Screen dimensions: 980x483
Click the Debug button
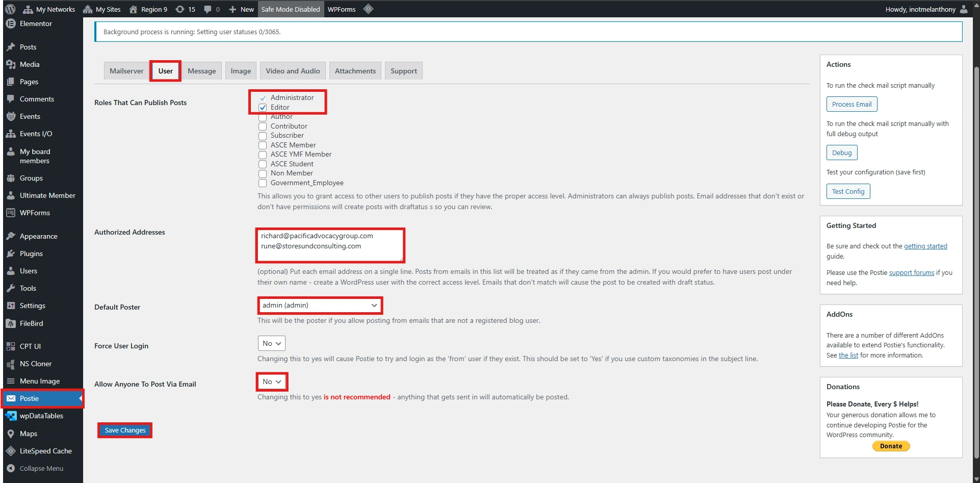pyautogui.click(x=842, y=152)
